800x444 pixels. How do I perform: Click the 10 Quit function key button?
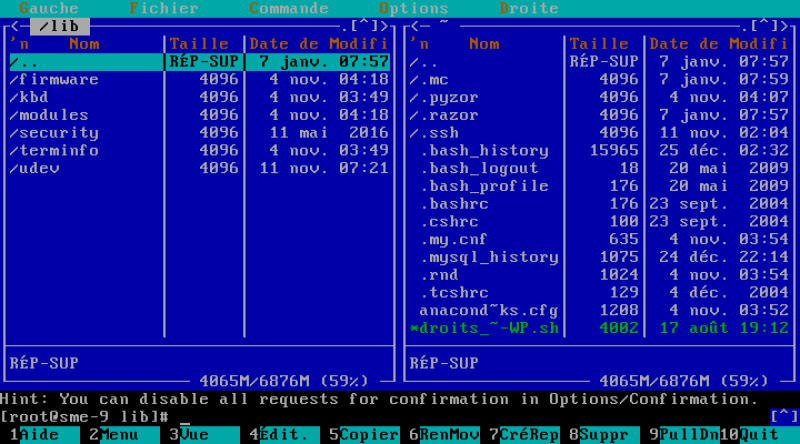coord(760,435)
